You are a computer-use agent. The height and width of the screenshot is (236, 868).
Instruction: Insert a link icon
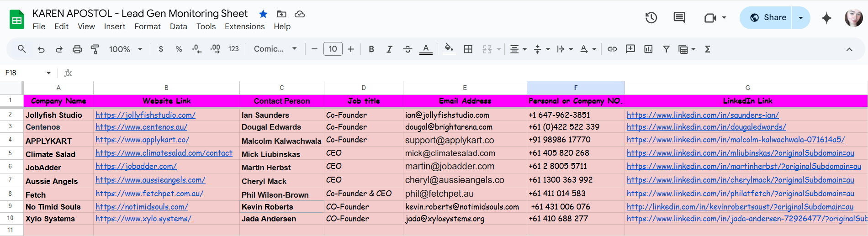pos(612,49)
